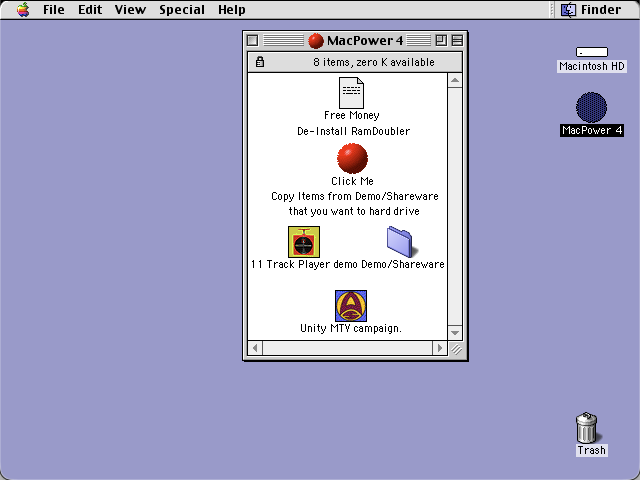The height and width of the screenshot is (480, 640).
Task: Click the '11 Track Player demo' label
Action: coord(304,264)
